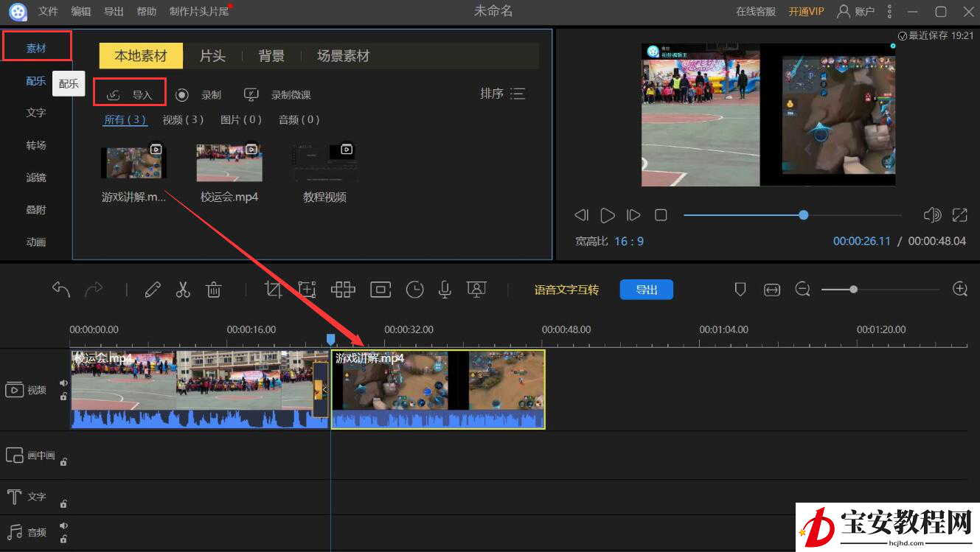Filter materials by 音频 (0)
The height and width of the screenshot is (552, 980).
299,119
